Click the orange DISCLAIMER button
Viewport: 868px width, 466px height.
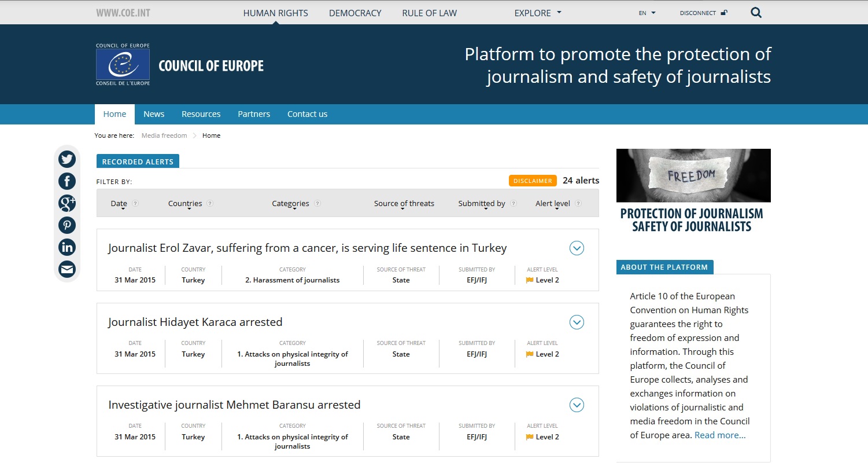coord(532,180)
